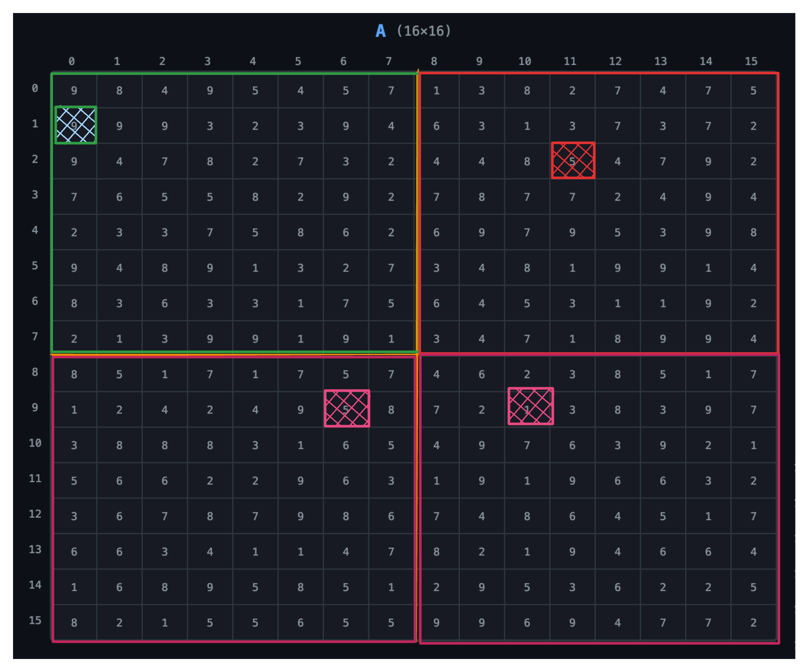This screenshot has width=808, height=672.
Task: Select the cell at row 12, column 3
Action: [x=210, y=517]
